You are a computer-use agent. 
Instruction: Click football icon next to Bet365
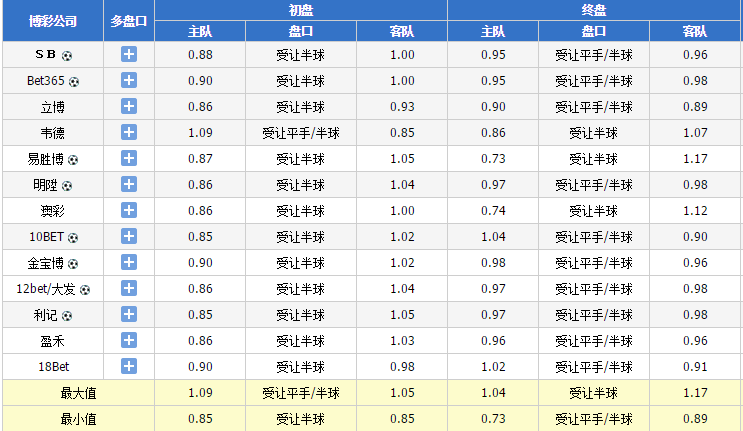coord(73,81)
